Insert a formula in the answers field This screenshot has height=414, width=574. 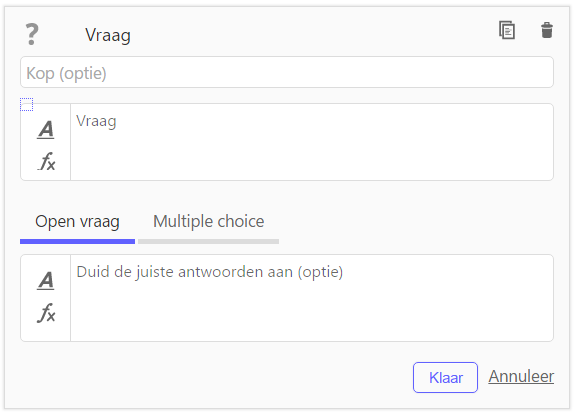(46, 313)
